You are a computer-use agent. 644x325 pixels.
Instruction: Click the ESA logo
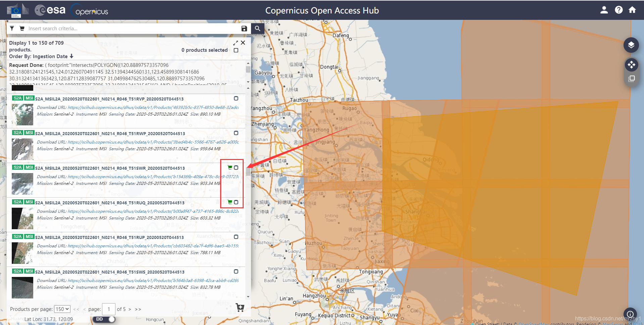click(x=50, y=10)
